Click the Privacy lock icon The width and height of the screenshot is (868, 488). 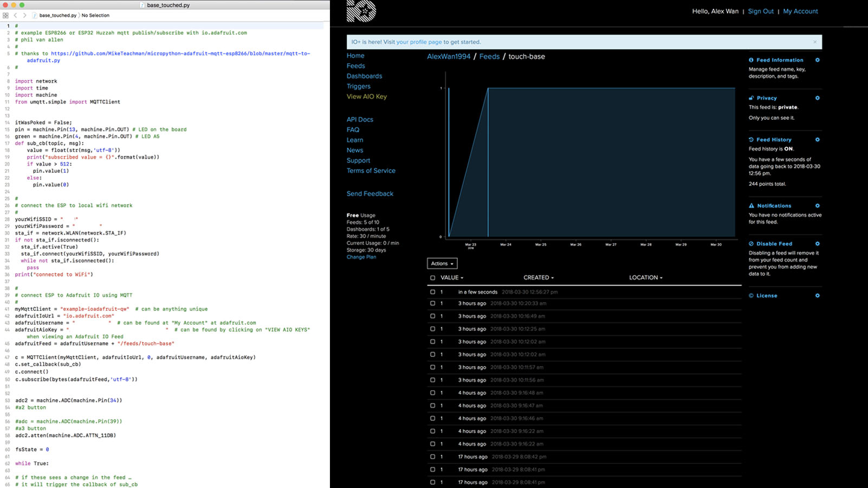coord(751,98)
